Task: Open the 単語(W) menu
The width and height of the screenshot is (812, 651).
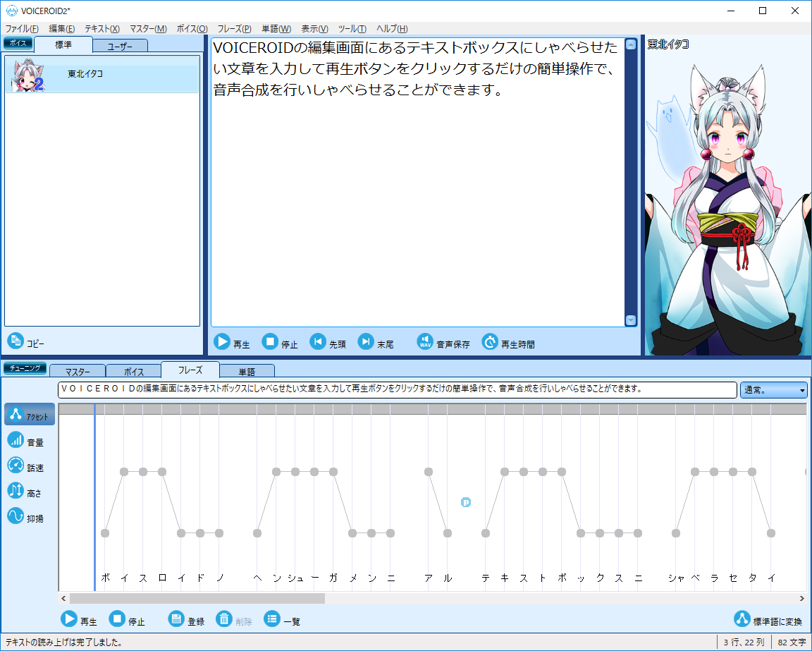Action: (276, 29)
